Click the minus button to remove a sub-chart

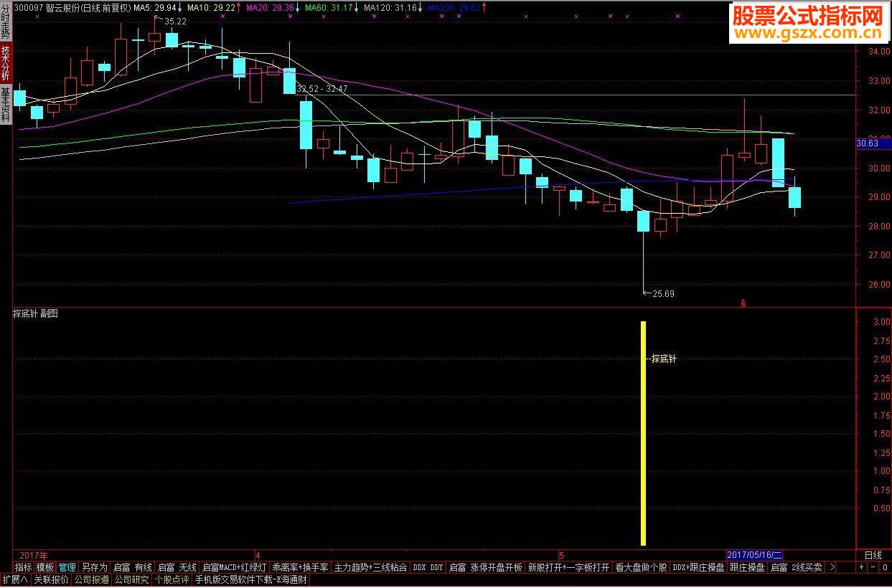(x=873, y=567)
